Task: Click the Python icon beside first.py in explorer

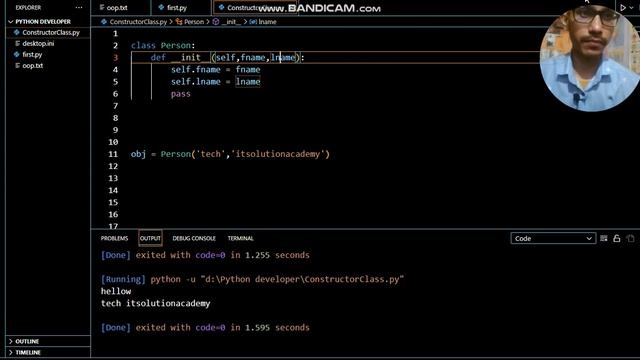Action: (x=16, y=54)
